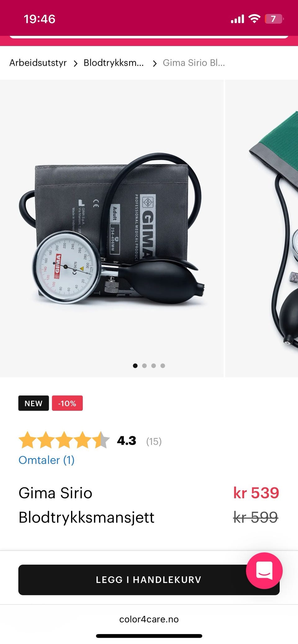The height and width of the screenshot is (644, 298).
Task: Tap the battery indicator icon
Action: click(x=274, y=19)
